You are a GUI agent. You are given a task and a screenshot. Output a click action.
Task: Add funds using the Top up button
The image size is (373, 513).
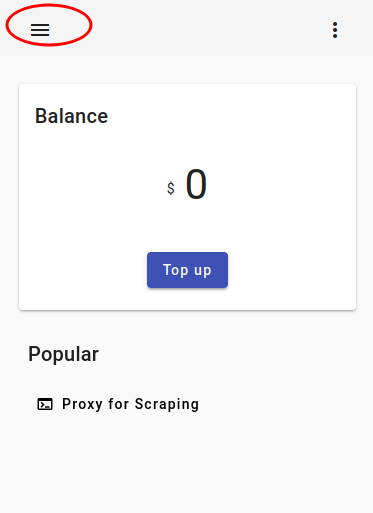[x=187, y=270]
